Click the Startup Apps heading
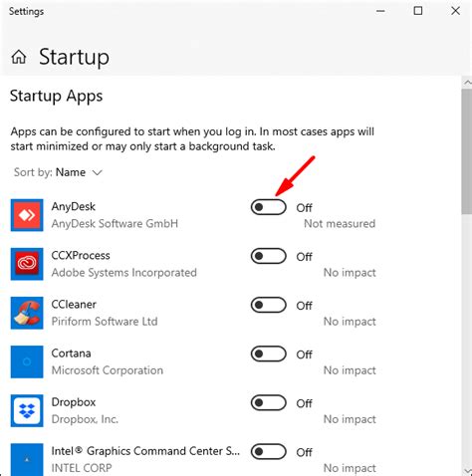The width and height of the screenshot is (472, 476). 57,97
